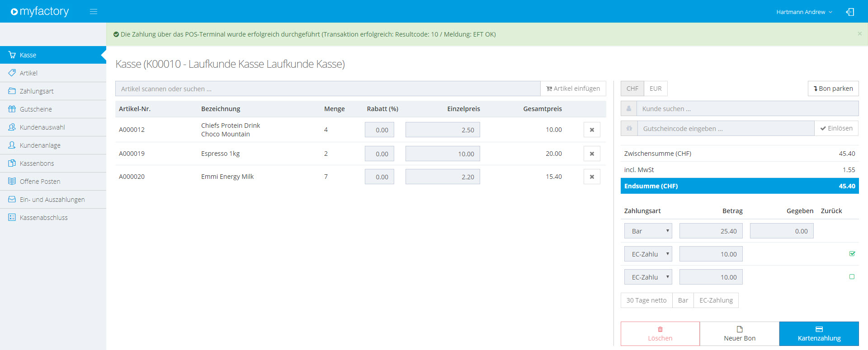Edit the Gegeben amount field
The image size is (868, 350).
point(782,231)
